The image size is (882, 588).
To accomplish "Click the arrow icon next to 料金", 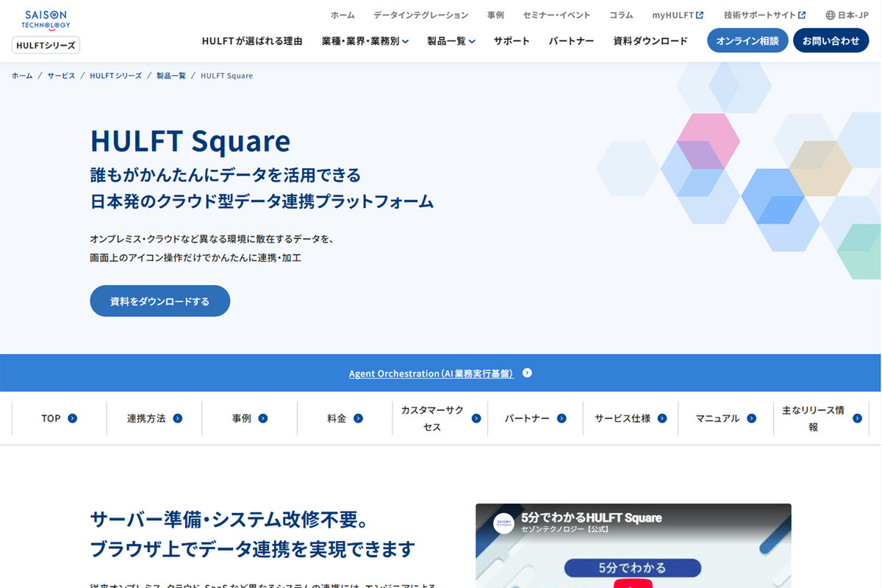I will coord(358,418).
